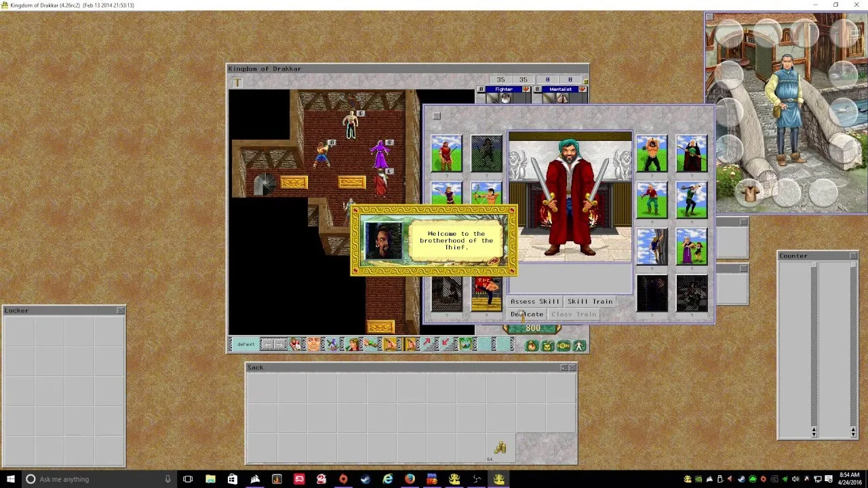Screen dimensions: 868x488
Task: Focus the 'Ask me anything' search box
Action: pos(99,479)
